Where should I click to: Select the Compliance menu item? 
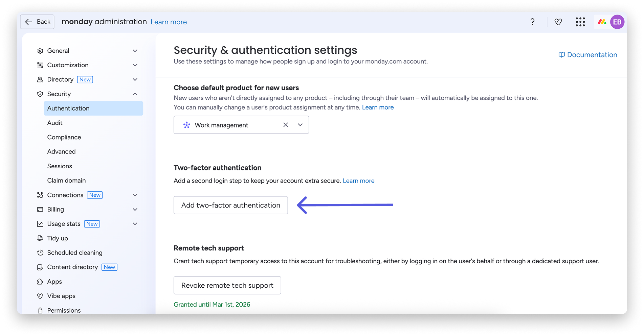coord(64,137)
